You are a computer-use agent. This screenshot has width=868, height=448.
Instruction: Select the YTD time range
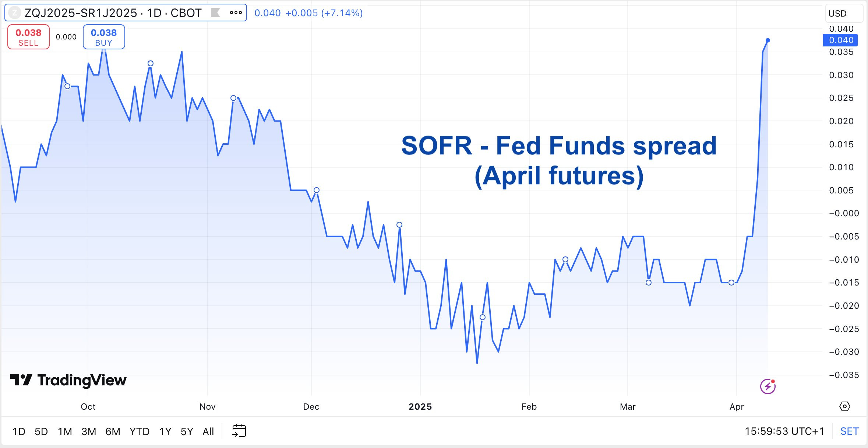(x=139, y=431)
